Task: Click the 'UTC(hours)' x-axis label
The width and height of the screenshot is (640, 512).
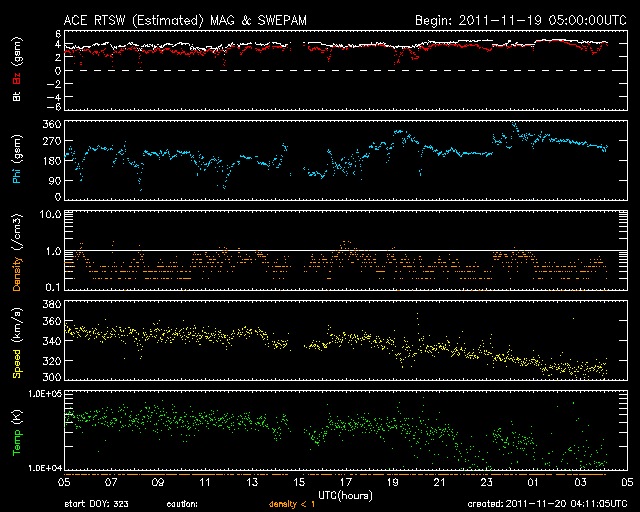Action: [x=345, y=496]
